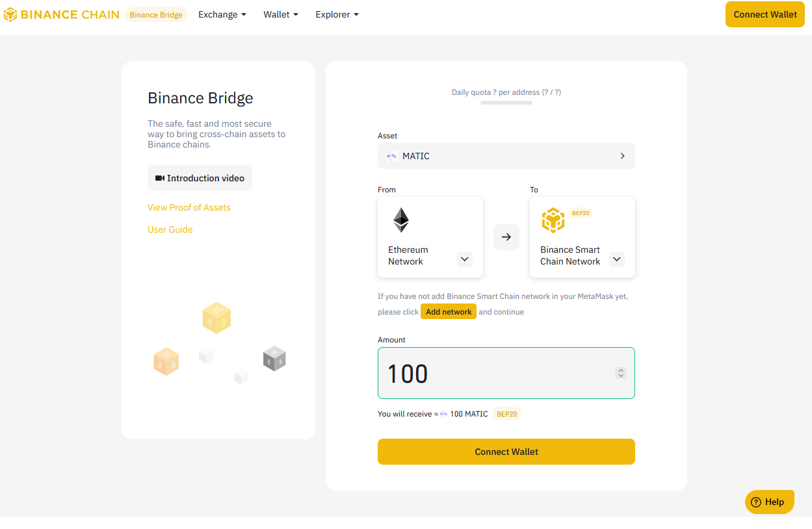
Task: Open the Wallet menu
Action: tap(280, 14)
